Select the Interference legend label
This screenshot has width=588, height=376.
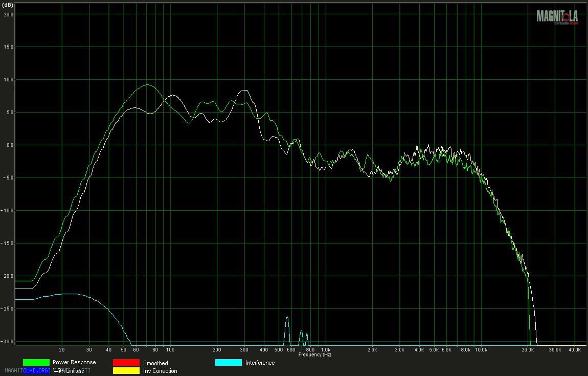[x=260, y=363]
